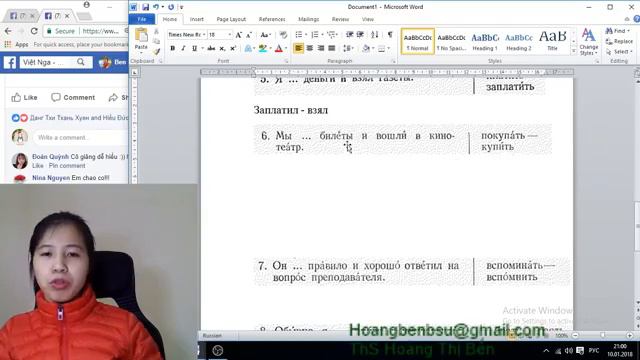Click the Facebook search magnifier icon
Image resolution: width=640 pixels, height=360 pixels.
click(81, 62)
